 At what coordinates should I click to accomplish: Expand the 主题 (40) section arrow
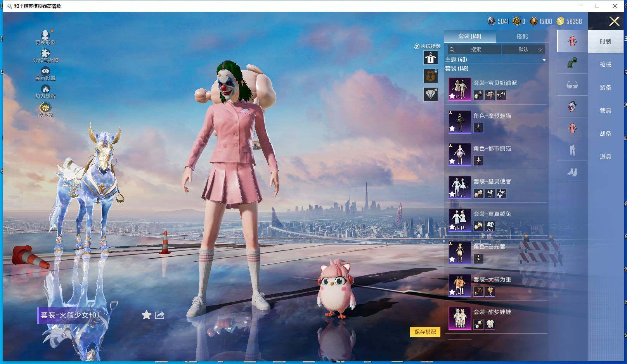pyautogui.click(x=544, y=60)
